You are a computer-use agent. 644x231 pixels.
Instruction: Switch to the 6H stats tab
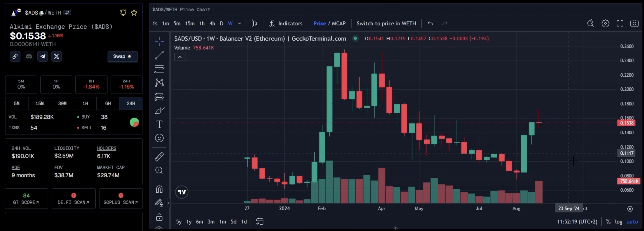(x=108, y=103)
